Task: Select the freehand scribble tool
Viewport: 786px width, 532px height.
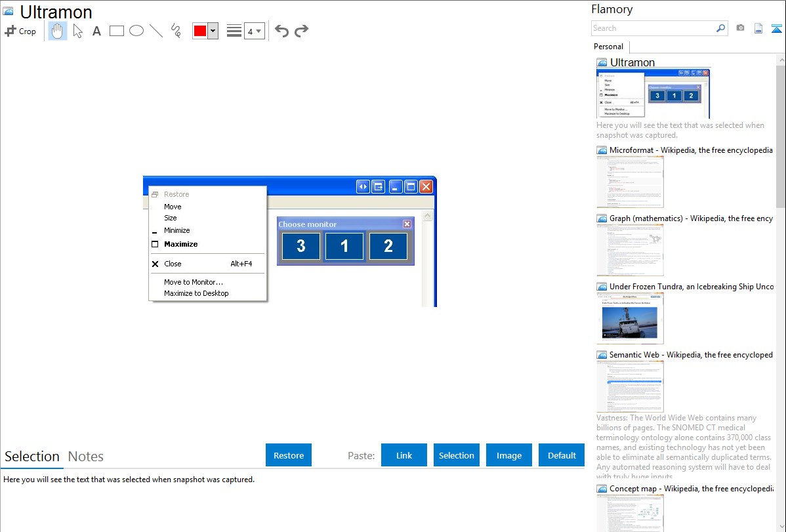Action: 176,31
